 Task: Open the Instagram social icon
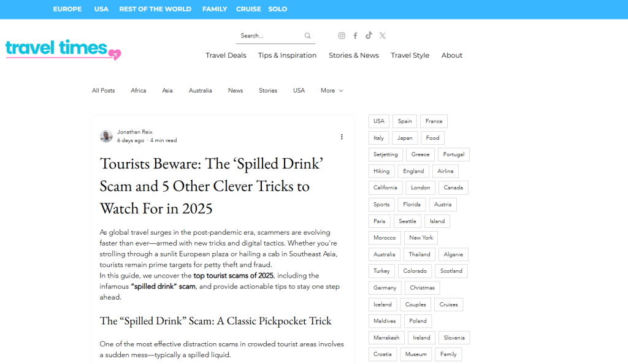click(x=342, y=36)
